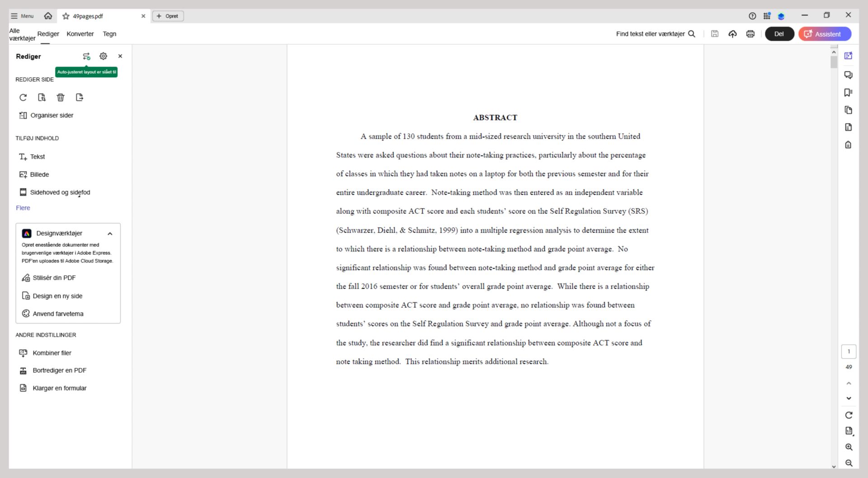Click the Del share button

pos(779,34)
